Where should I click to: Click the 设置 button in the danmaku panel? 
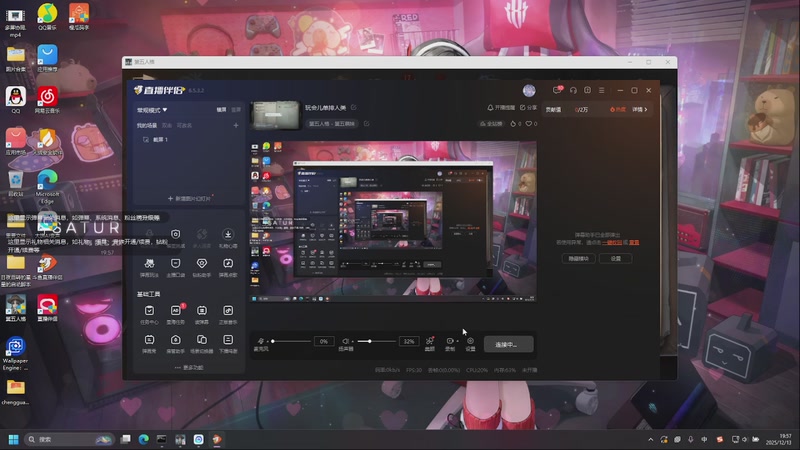(x=616, y=259)
